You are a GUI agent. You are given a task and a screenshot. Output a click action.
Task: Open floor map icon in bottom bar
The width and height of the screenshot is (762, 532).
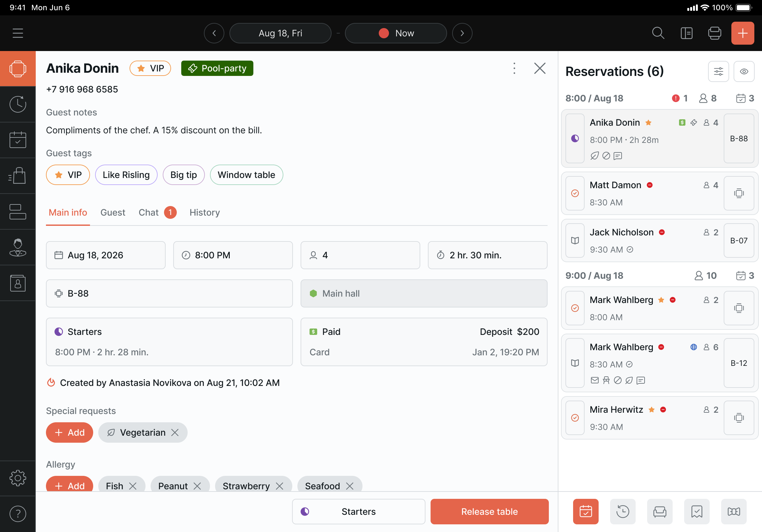click(734, 512)
